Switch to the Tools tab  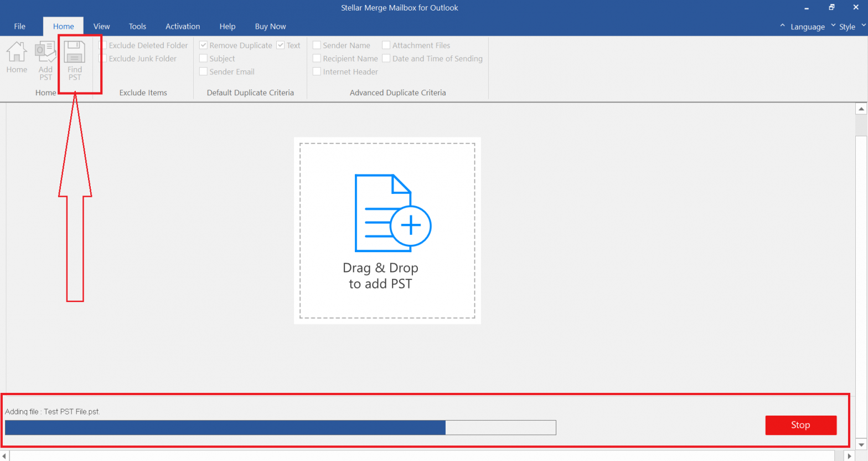137,27
